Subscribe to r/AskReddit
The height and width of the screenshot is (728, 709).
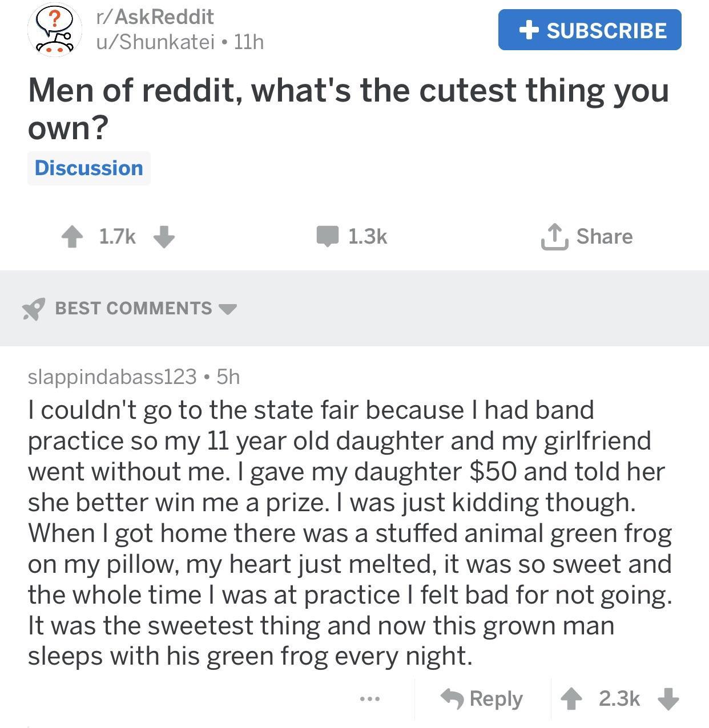point(589,30)
